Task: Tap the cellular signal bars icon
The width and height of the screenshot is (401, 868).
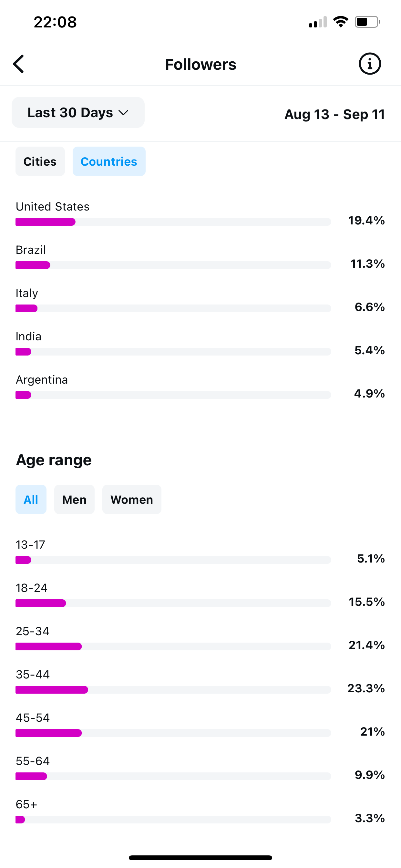Action: click(317, 22)
